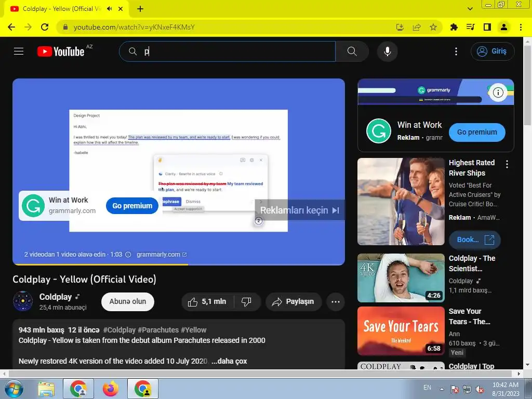Mute the tab via speaker icon
532x399 pixels.
(109, 9)
